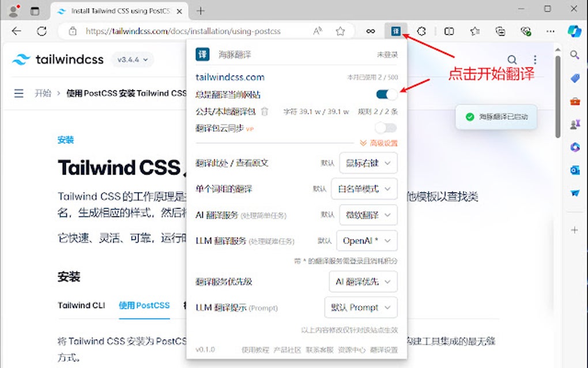The image size is (588, 368).
Task: Click the sidebar tools briefcase icon
Action: [x=575, y=102]
